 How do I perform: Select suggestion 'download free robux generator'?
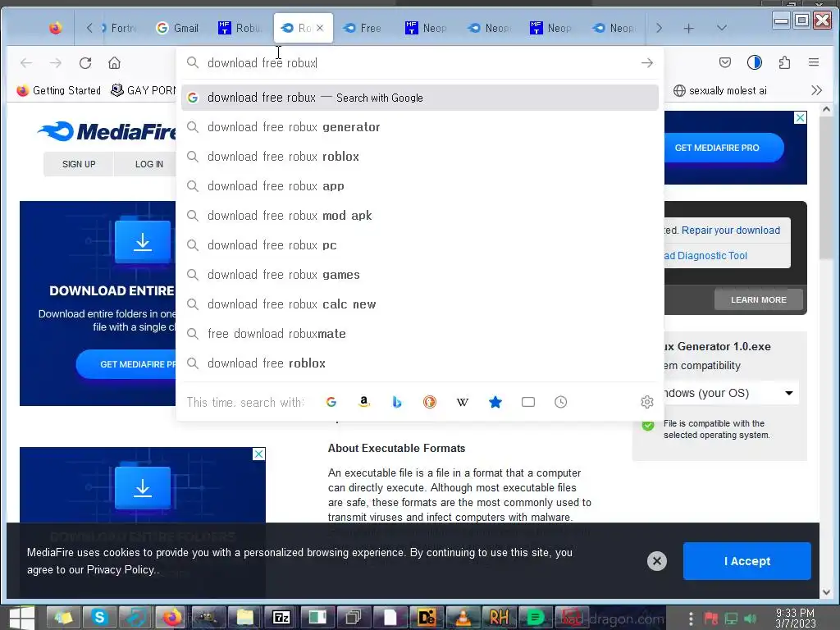(x=419, y=127)
